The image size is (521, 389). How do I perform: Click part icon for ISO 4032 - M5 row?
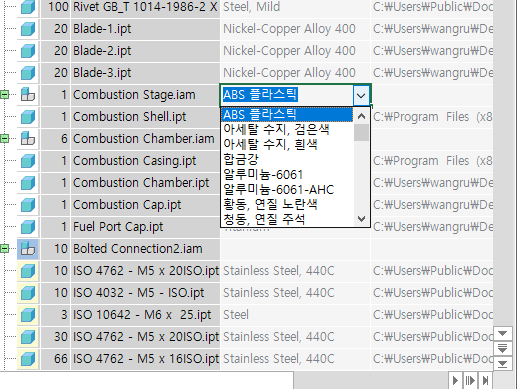[x=28, y=293]
